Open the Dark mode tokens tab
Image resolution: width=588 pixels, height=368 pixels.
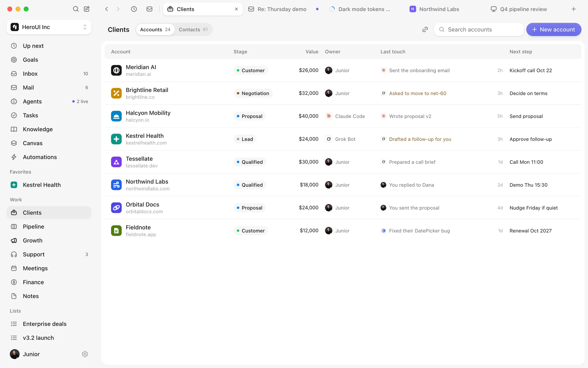coord(363,9)
